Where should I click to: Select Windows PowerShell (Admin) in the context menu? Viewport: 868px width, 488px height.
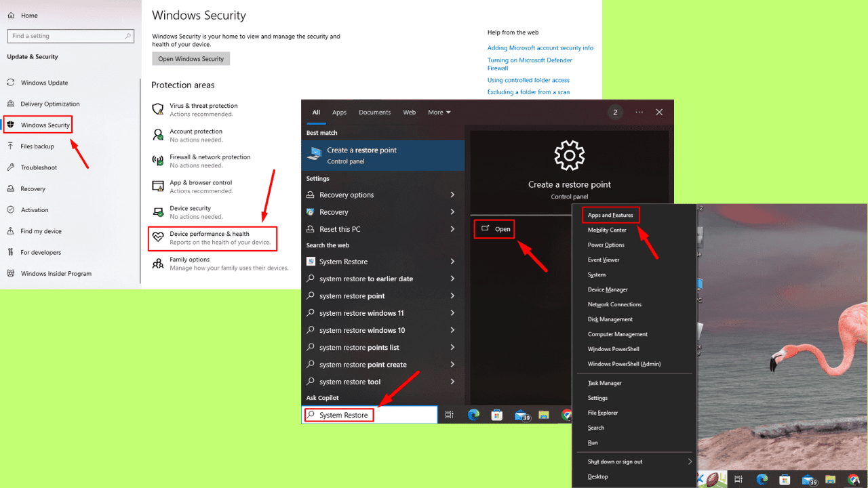624,364
